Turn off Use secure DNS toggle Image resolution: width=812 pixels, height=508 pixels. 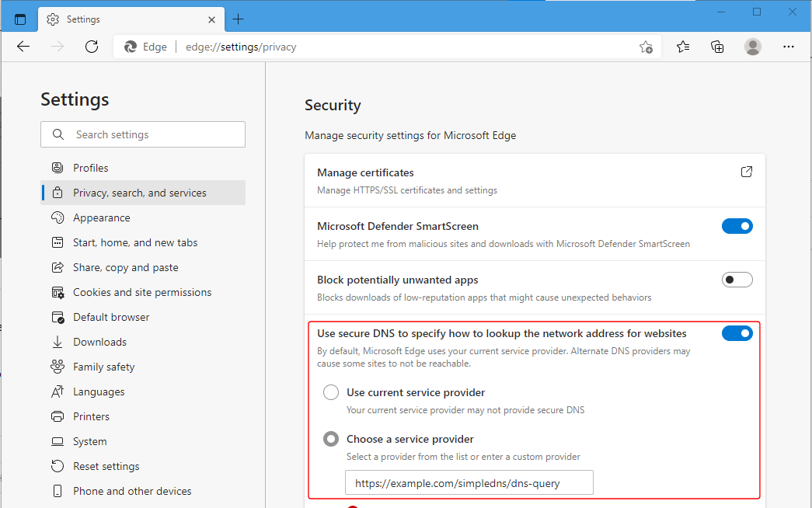737,333
